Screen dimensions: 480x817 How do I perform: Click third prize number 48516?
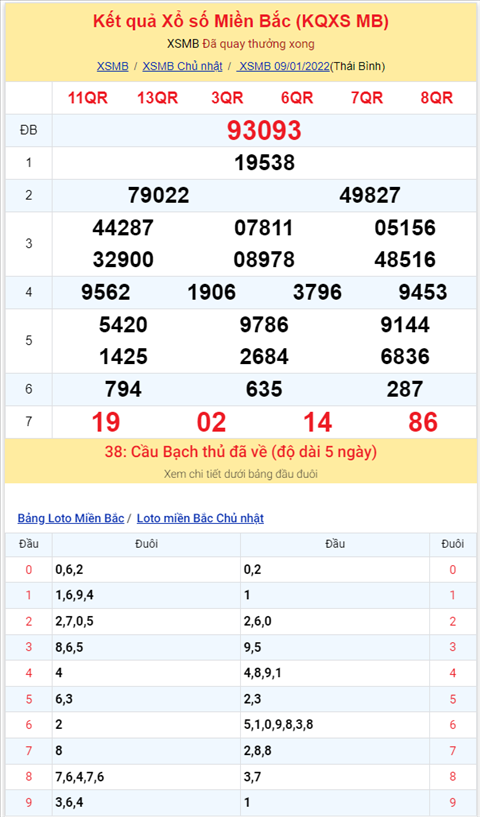tap(405, 259)
